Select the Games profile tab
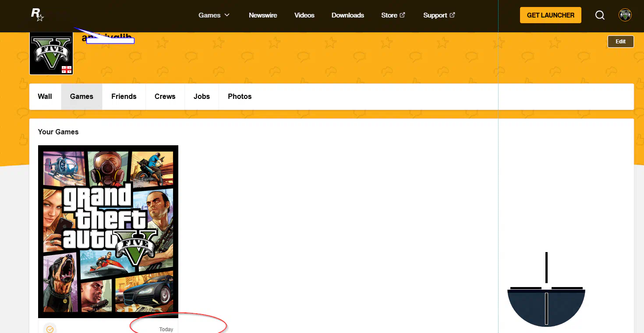This screenshot has width=644, height=333. click(x=82, y=97)
